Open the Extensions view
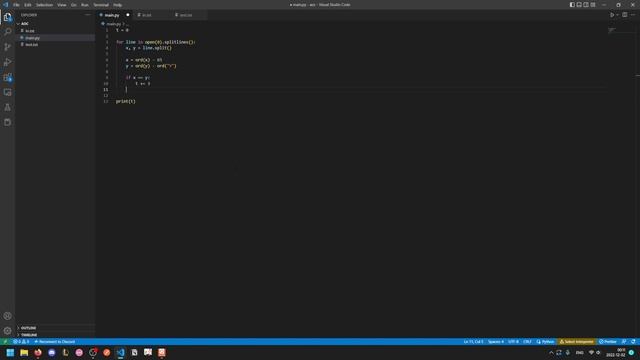The width and height of the screenshot is (640, 360). 7,77
